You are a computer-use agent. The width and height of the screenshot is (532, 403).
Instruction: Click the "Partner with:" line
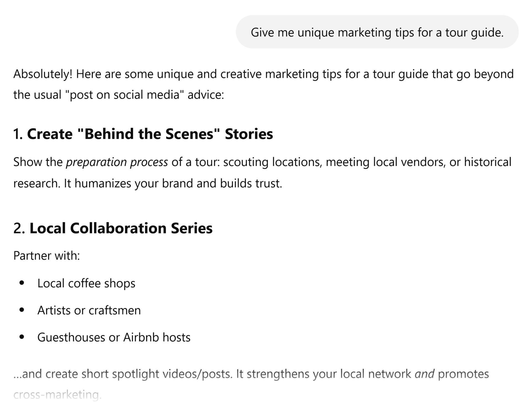click(x=47, y=256)
